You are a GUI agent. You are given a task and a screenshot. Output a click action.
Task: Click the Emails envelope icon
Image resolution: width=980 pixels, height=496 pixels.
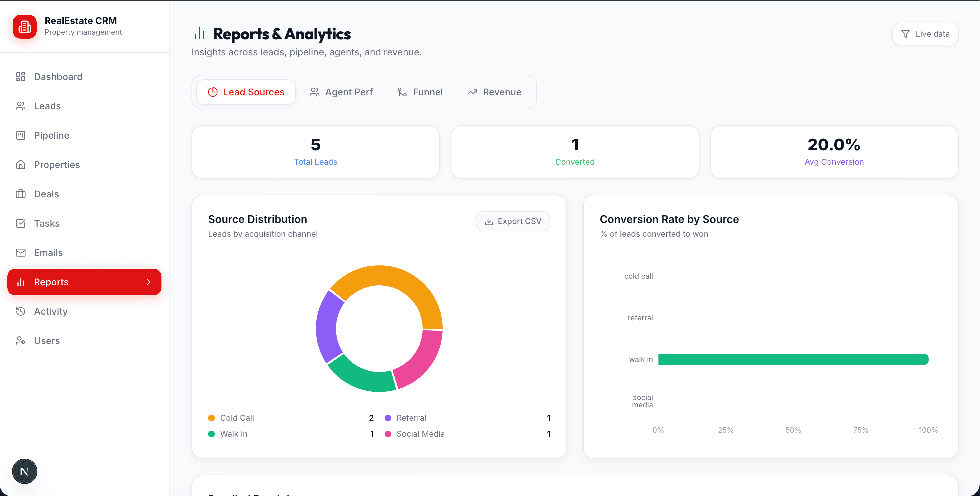point(21,252)
